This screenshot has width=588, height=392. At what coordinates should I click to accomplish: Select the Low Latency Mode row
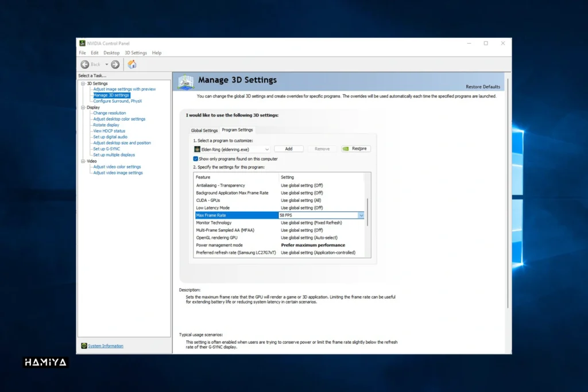[280, 208]
